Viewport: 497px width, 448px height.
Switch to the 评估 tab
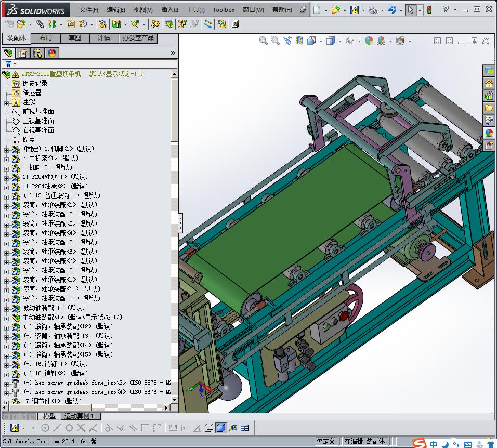104,38
